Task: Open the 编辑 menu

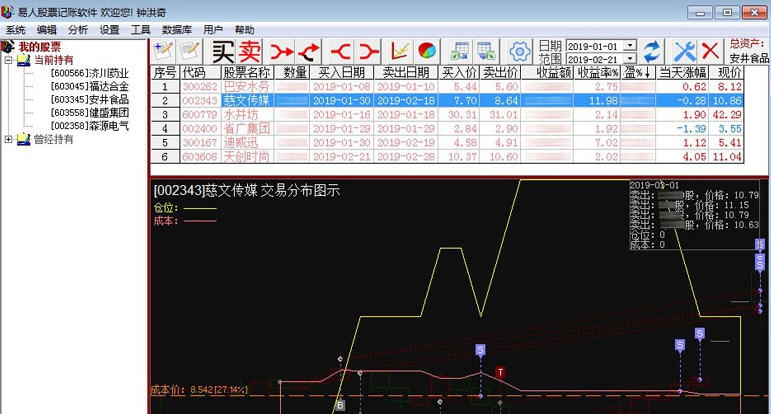Action: pyautogui.click(x=47, y=30)
